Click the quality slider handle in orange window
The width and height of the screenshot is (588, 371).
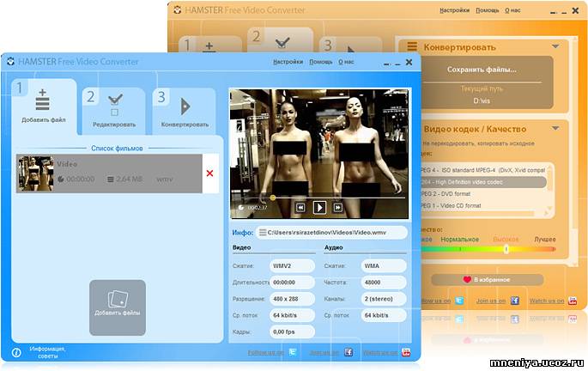[x=506, y=249]
